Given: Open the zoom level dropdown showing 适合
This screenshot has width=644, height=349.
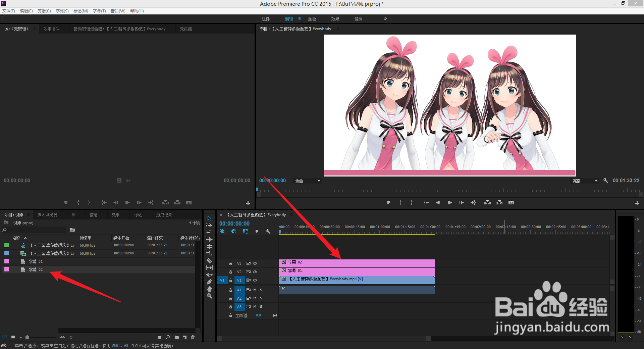Looking at the screenshot, I should click(x=308, y=181).
